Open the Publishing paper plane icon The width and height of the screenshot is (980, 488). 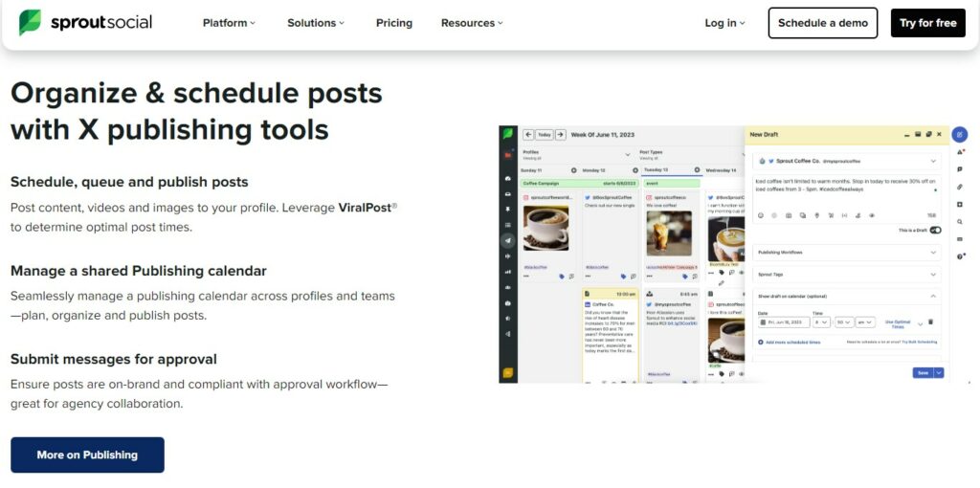click(x=508, y=240)
